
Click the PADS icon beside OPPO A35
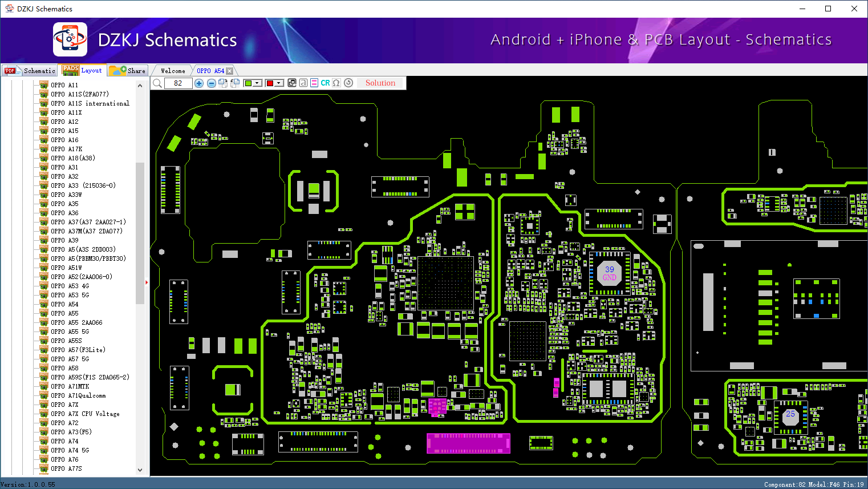coord(44,204)
